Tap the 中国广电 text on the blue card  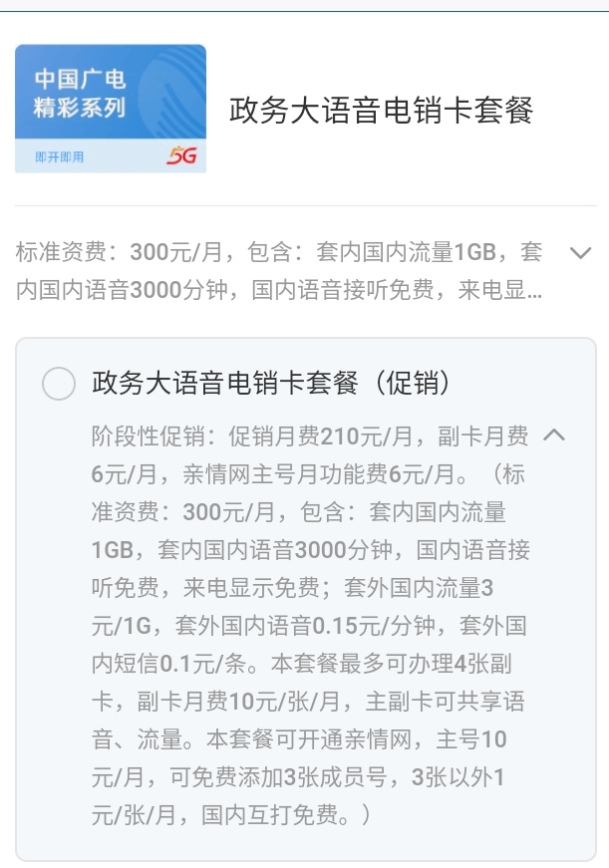click(x=81, y=79)
